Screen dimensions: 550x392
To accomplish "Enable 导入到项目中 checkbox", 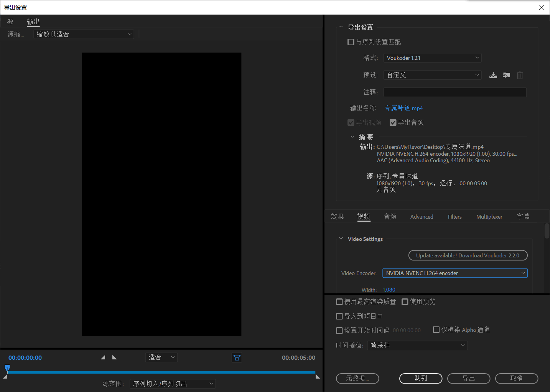I will point(339,316).
